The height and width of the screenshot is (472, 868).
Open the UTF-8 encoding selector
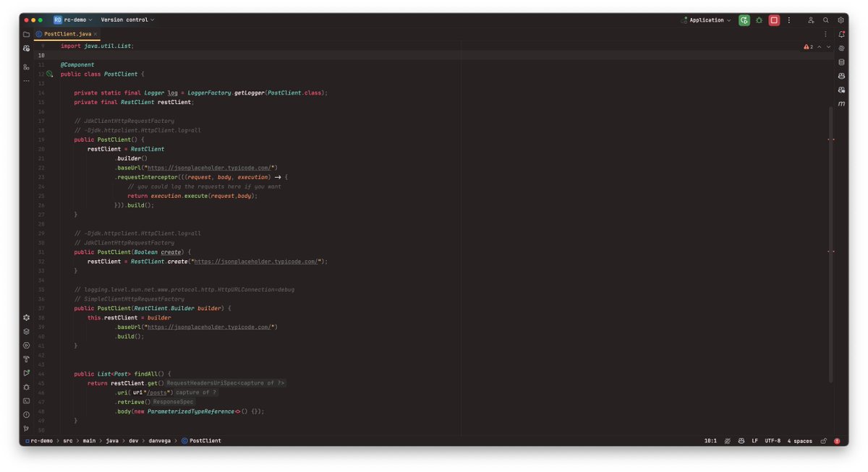773,441
